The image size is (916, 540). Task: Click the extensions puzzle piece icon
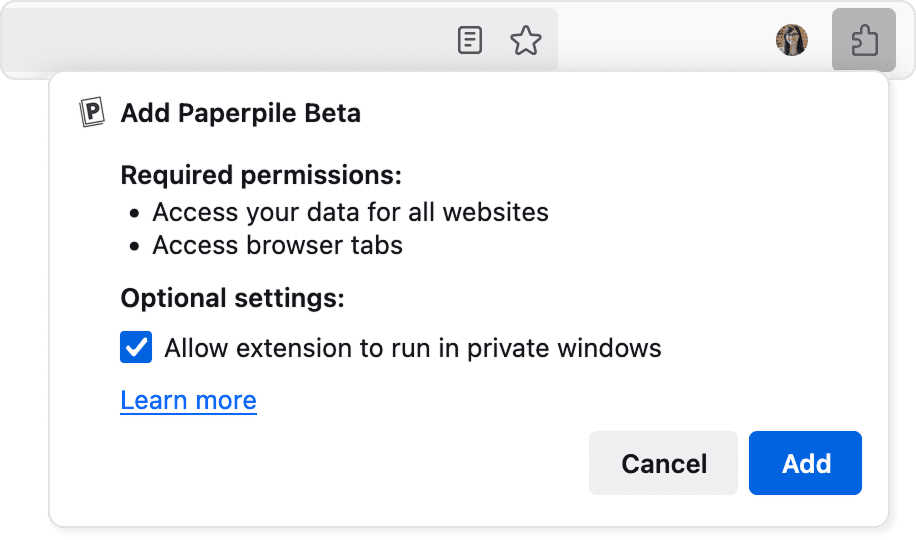point(862,41)
